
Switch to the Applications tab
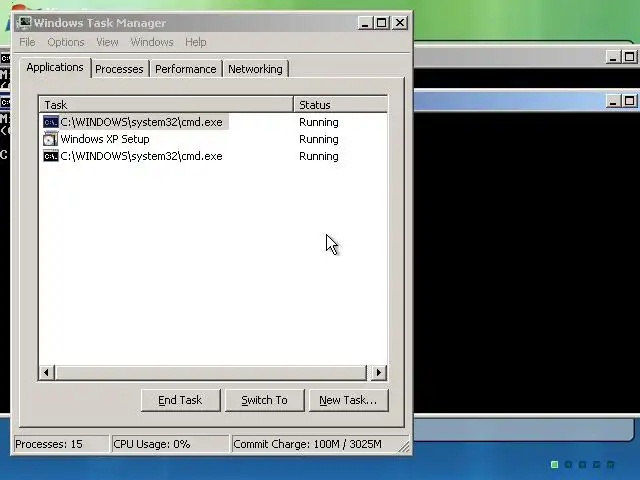point(55,67)
